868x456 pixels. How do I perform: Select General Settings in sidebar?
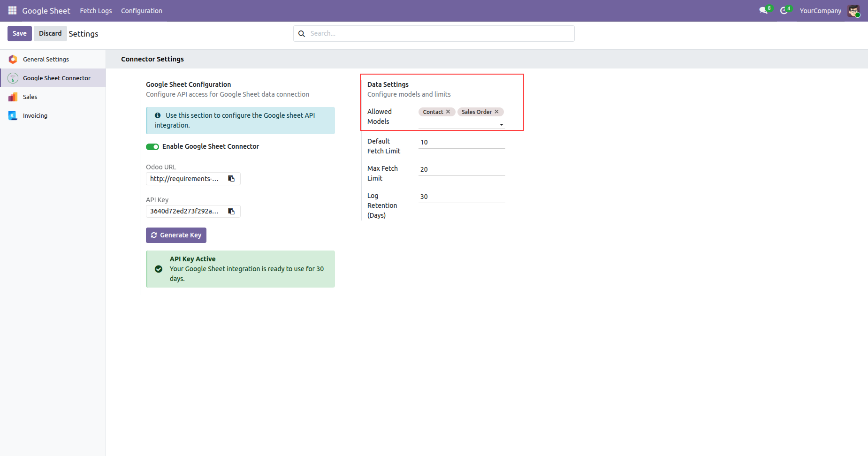(53, 59)
